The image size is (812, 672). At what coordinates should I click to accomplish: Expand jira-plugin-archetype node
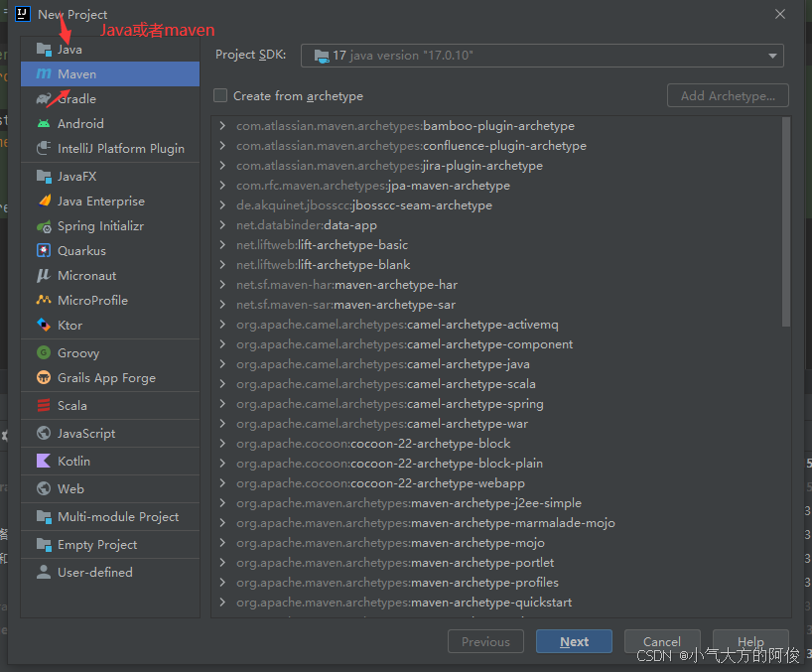[x=222, y=166]
